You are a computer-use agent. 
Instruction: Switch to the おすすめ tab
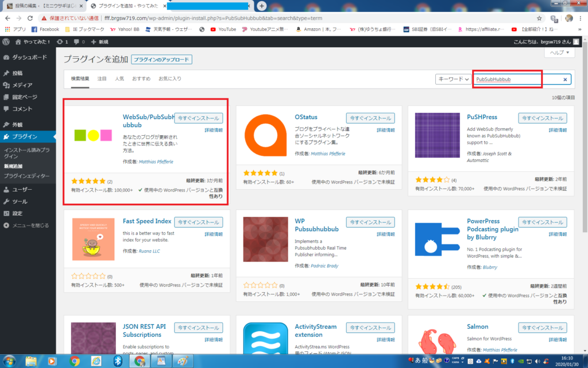click(141, 78)
